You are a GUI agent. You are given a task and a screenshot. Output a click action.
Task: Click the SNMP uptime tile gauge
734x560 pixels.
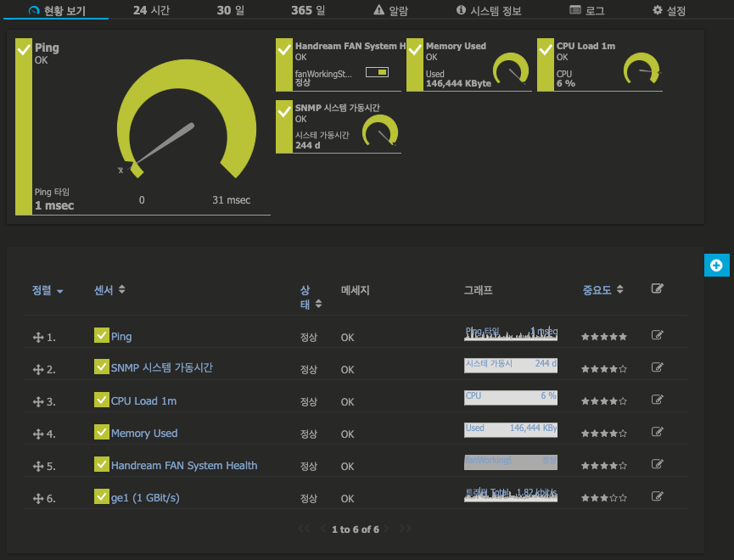tap(380, 131)
